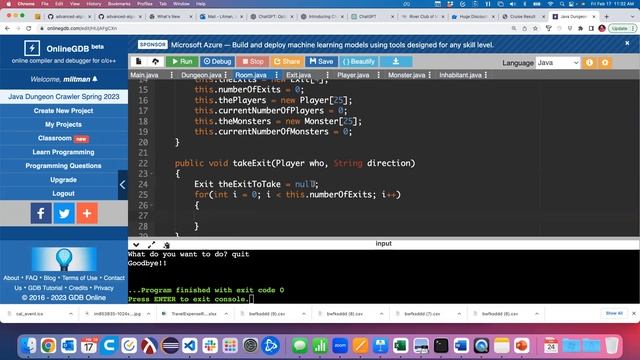Click the orange plus share icon
This screenshot has height=360, width=640.
click(87, 213)
